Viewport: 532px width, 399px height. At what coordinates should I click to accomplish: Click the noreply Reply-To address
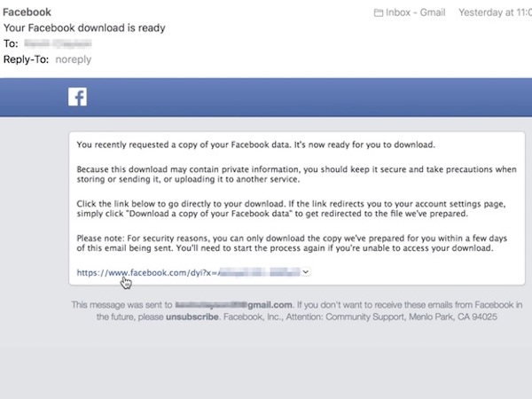click(74, 59)
